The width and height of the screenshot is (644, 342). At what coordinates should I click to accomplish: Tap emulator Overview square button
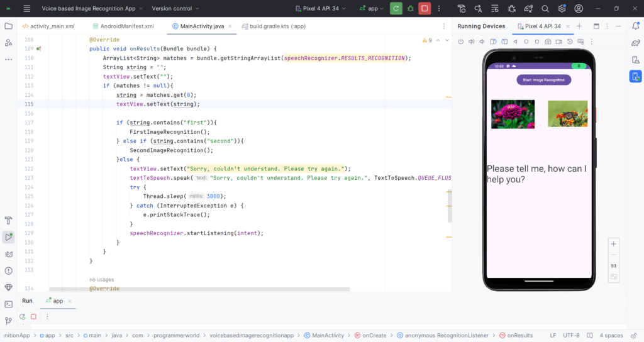[537, 41]
